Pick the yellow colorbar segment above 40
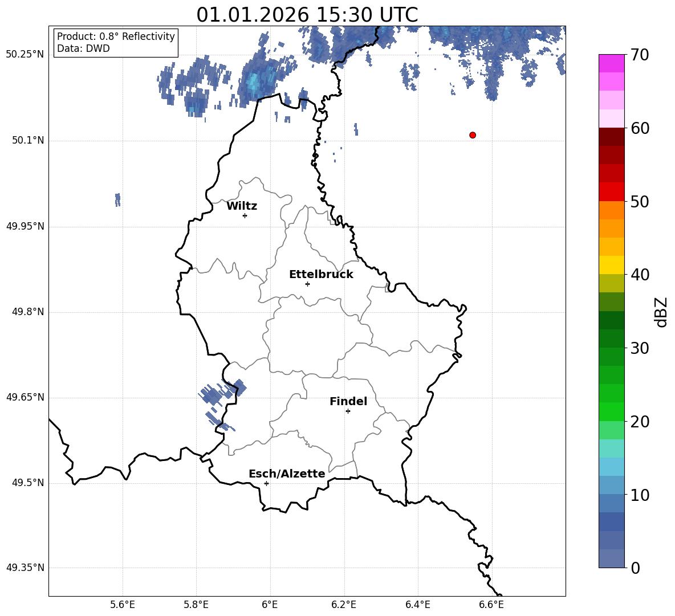Viewport: 675px width, 616px height. [x=612, y=265]
